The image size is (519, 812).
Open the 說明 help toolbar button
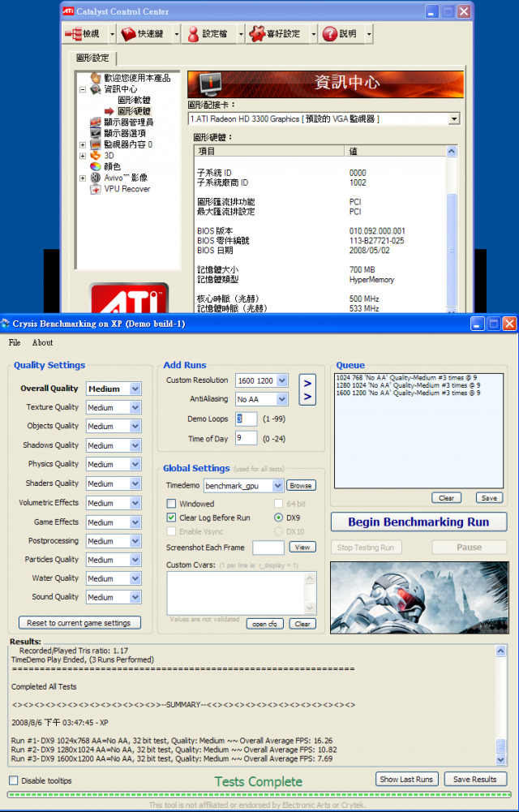[x=341, y=34]
